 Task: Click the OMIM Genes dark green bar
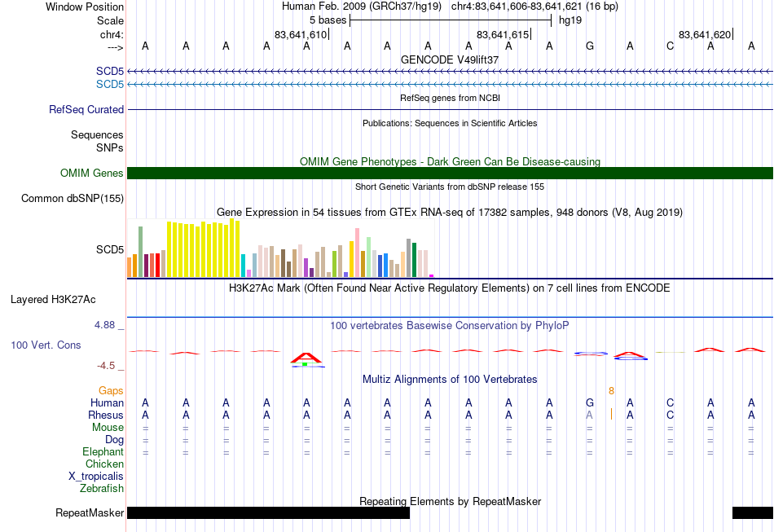[450, 173]
